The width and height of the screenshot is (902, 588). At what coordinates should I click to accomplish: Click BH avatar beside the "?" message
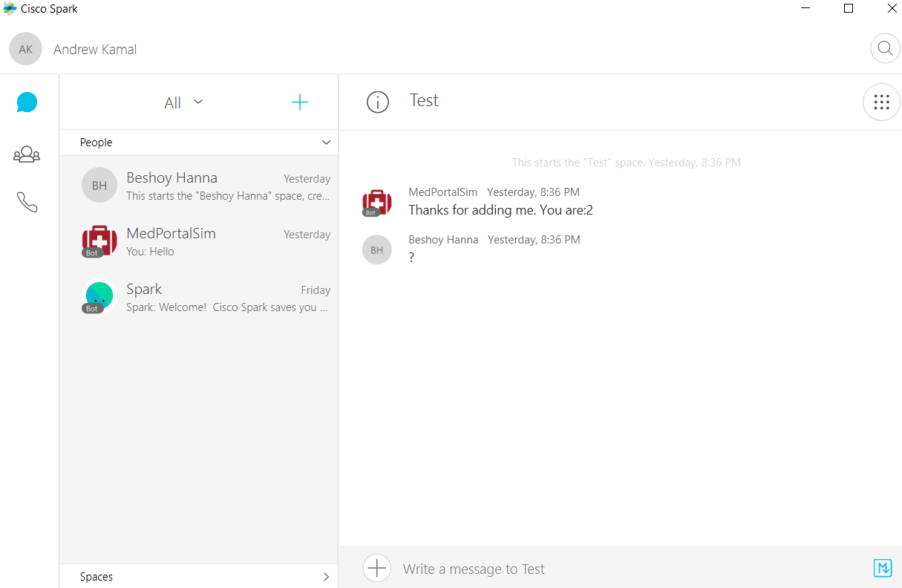coord(376,250)
